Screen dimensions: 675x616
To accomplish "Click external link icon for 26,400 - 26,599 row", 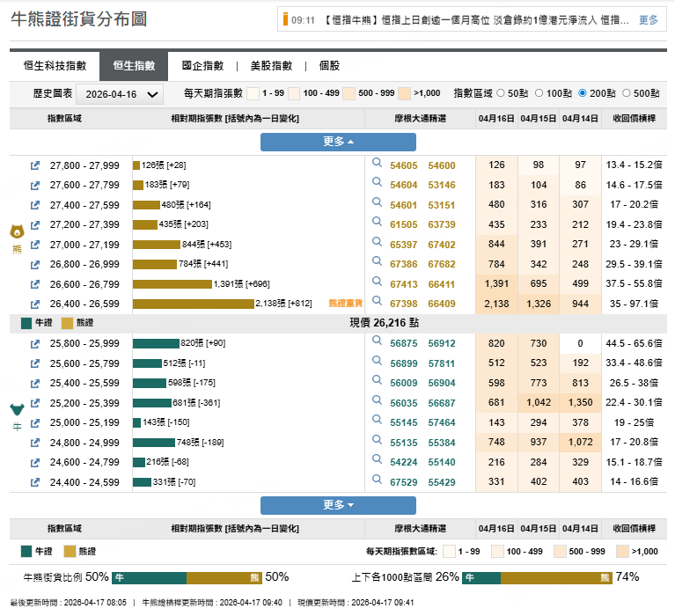I will 35,304.
